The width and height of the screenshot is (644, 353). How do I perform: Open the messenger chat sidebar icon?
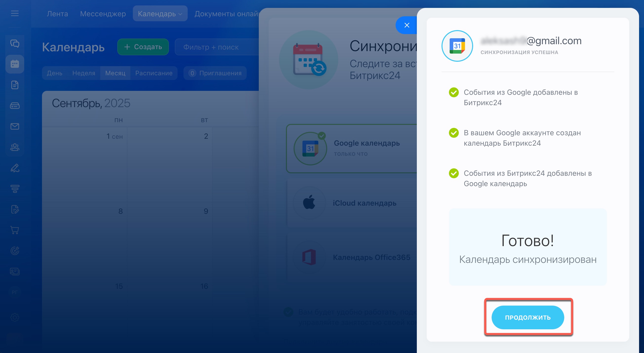(x=15, y=43)
